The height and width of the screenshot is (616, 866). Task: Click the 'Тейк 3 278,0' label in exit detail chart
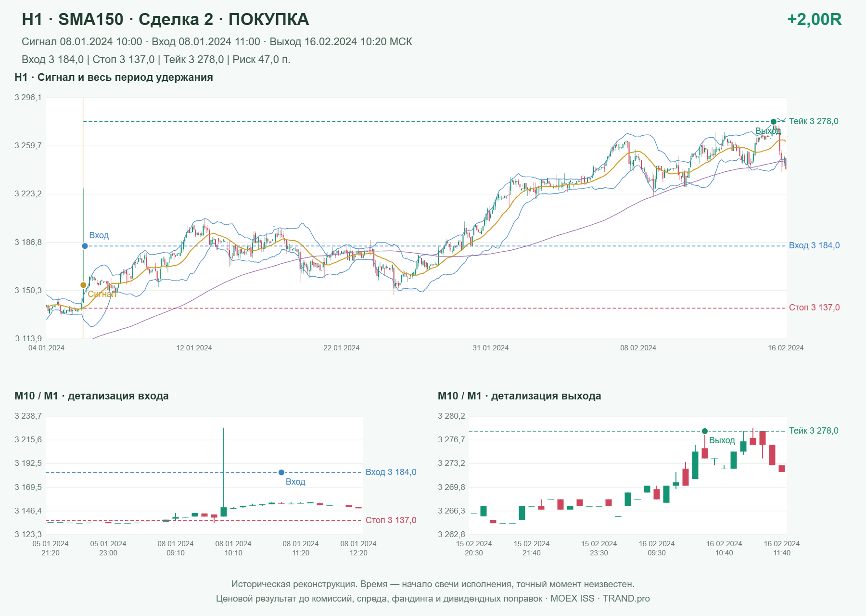tap(814, 431)
